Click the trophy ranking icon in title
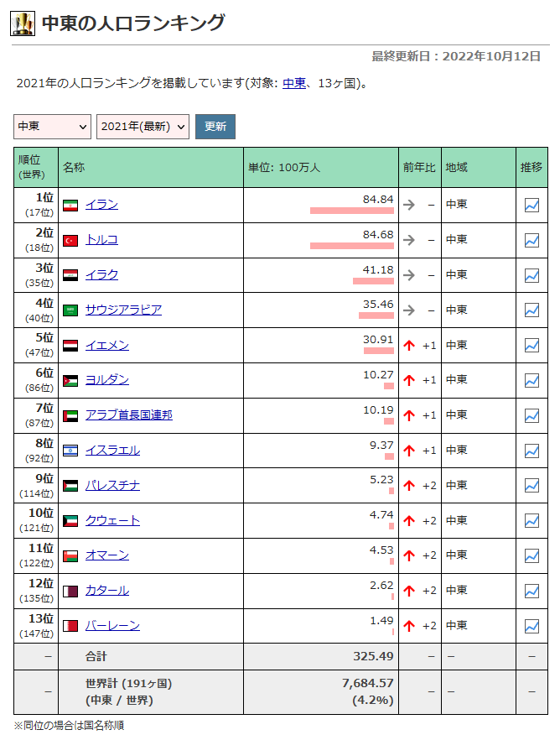Image resolution: width=560 pixels, height=735 pixels. point(23,23)
